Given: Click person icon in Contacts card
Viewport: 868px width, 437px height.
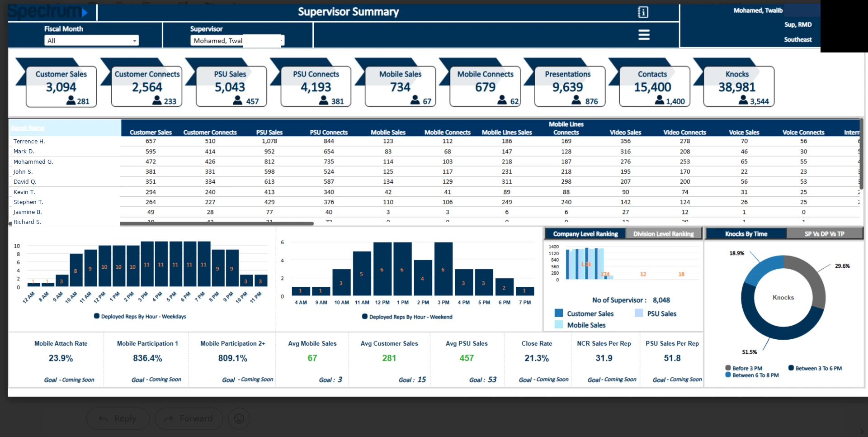Looking at the screenshot, I should [660, 100].
